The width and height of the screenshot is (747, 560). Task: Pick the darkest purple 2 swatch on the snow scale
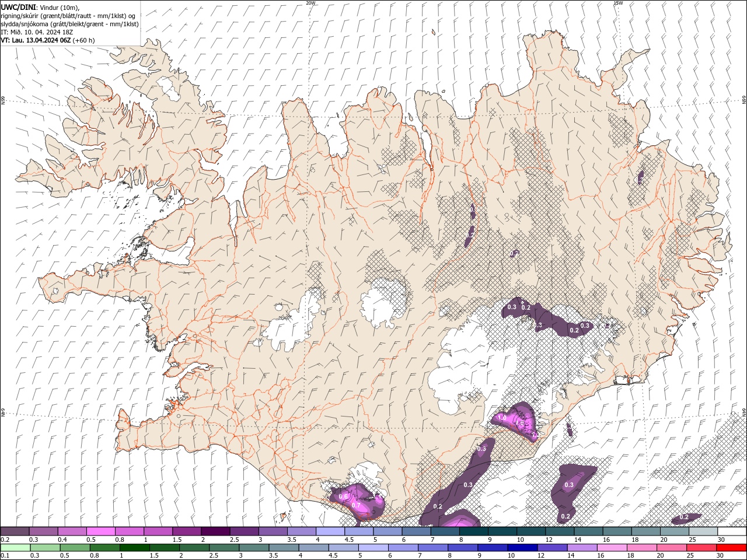pyautogui.click(x=215, y=531)
